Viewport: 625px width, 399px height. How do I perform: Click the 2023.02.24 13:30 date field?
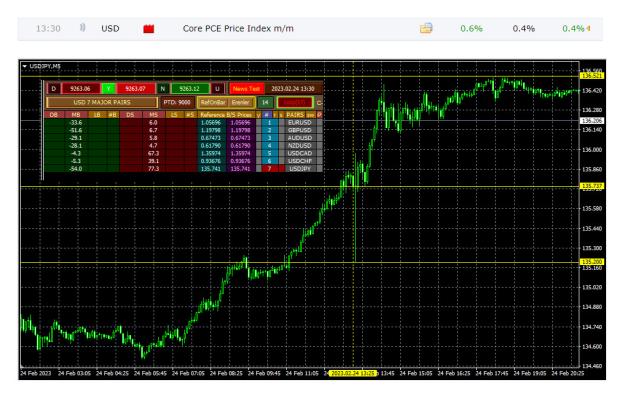coord(293,88)
